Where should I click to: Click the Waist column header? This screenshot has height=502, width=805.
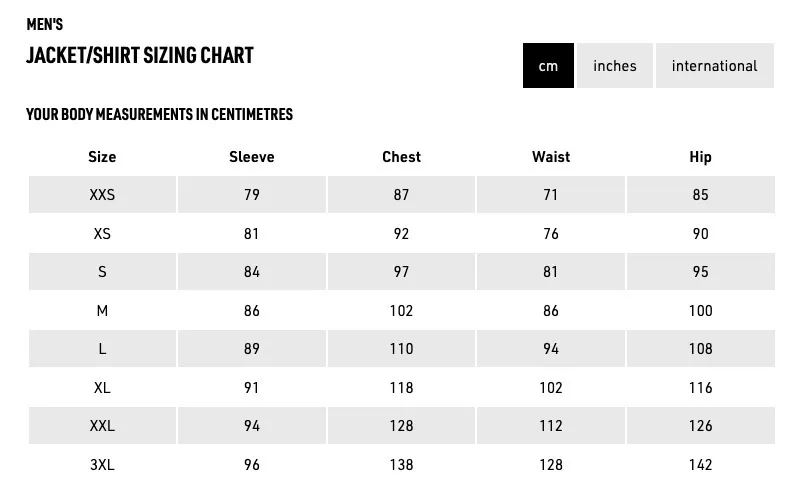click(x=551, y=157)
